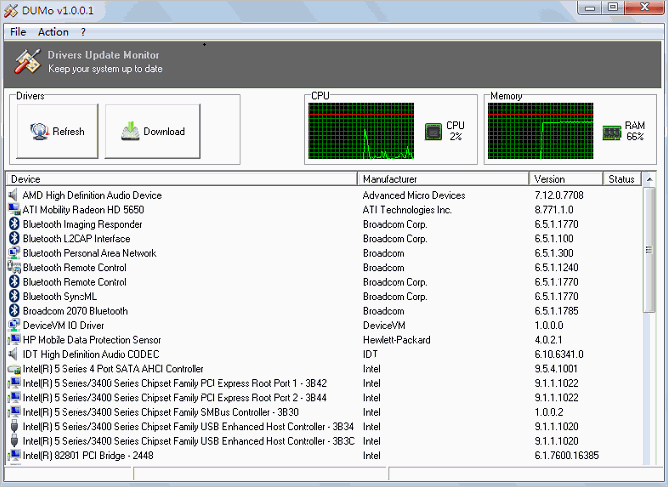Click DeviceVM manufacturer cell

pos(384,325)
